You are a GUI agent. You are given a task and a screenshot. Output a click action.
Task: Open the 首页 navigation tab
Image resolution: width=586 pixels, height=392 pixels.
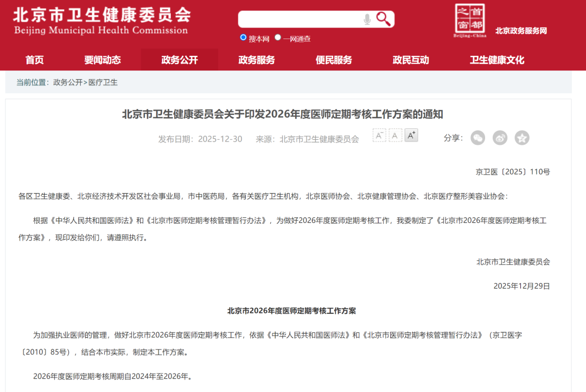[35, 60]
